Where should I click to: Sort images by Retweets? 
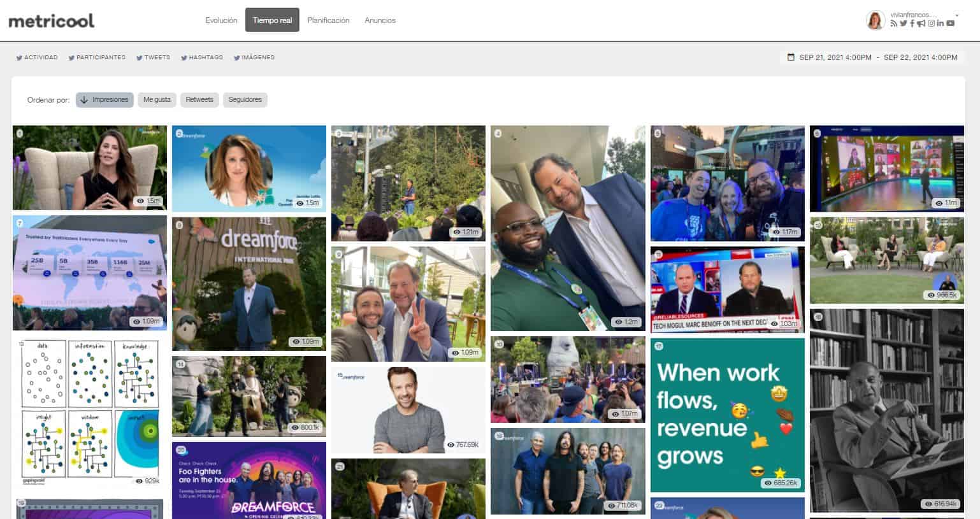[199, 99]
